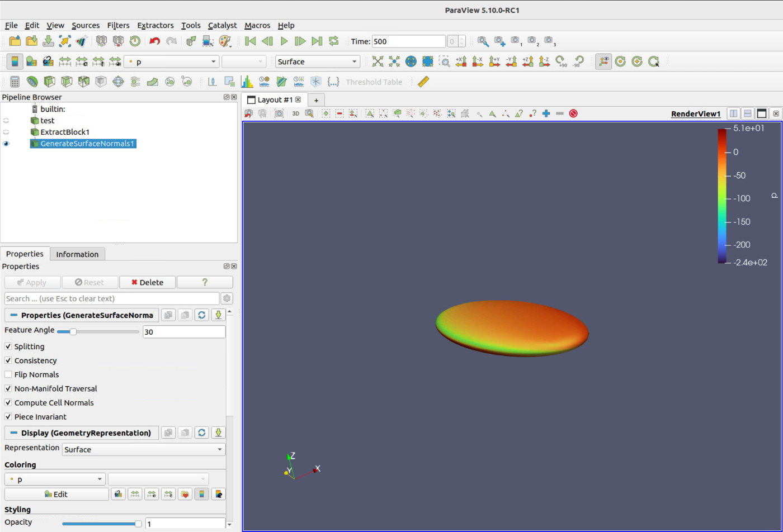This screenshot has width=783, height=532.
Task: Click the ruler tool icon
Action: point(423,82)
